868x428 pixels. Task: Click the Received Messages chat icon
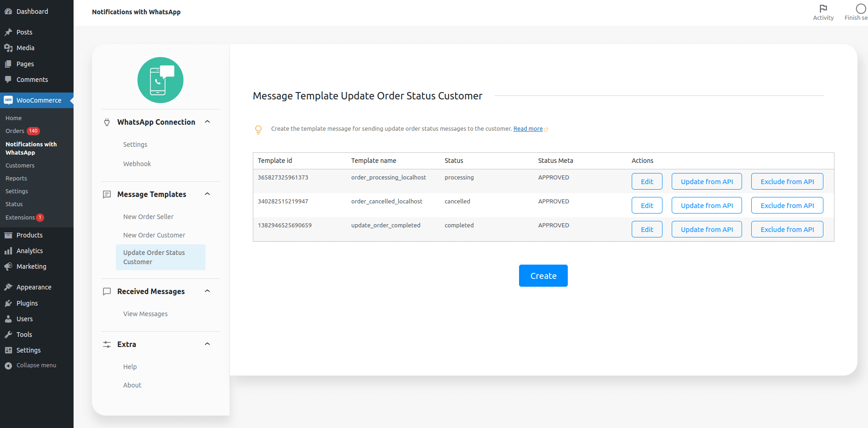[x=107, y=291]
